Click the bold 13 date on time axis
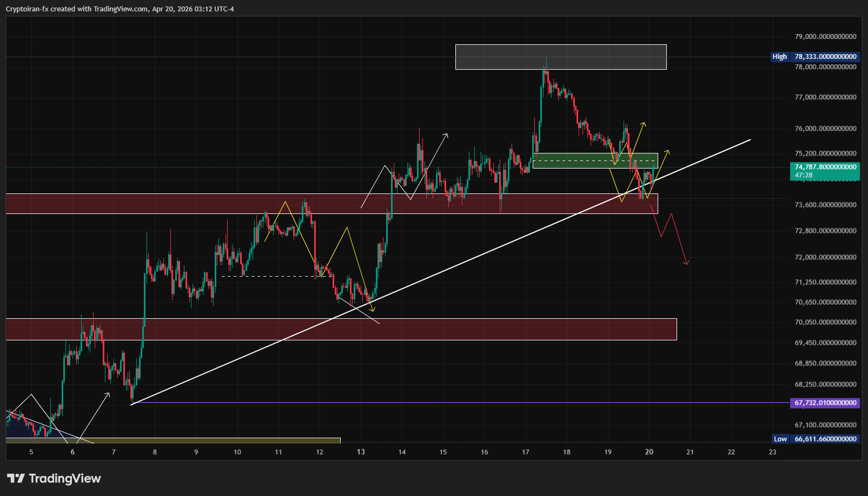 [361, 452]
